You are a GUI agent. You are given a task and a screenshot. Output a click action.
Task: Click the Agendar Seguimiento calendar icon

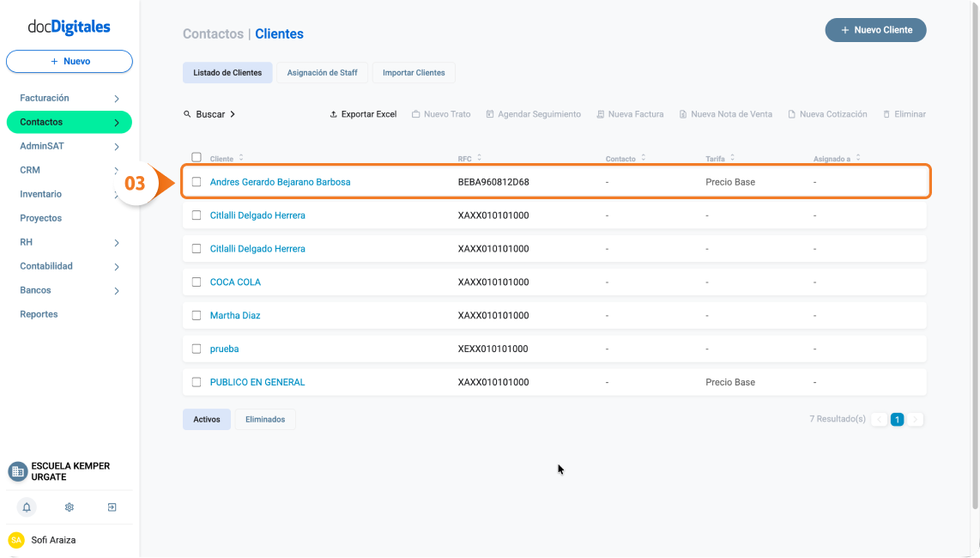click(x=490, y=114)
